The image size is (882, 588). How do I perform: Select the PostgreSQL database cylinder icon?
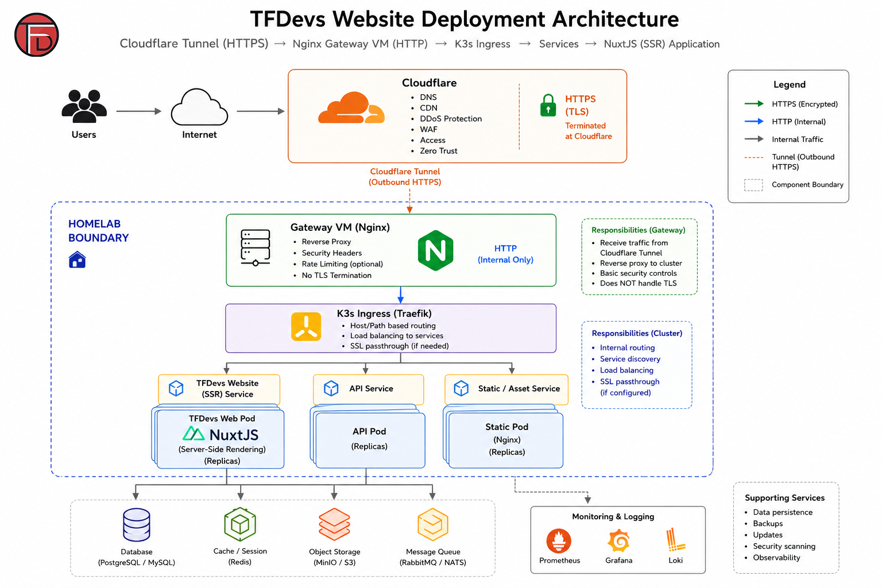coord(137,525)
